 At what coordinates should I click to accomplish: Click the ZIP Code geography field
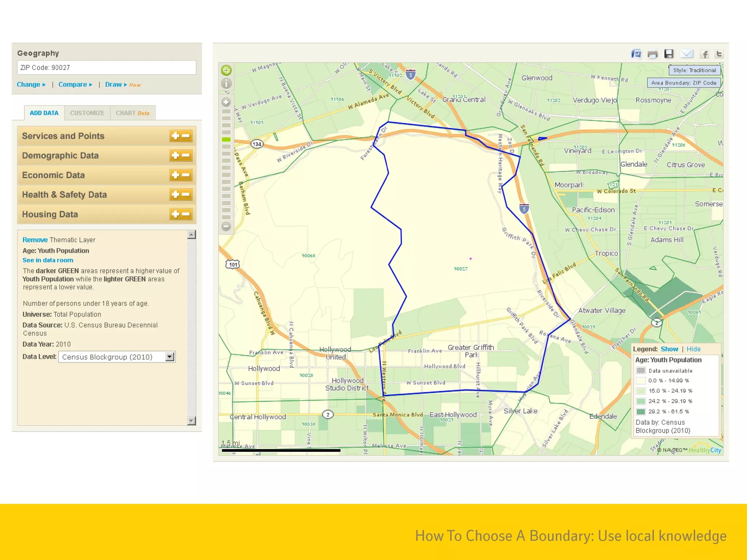[x=107, y=67]
